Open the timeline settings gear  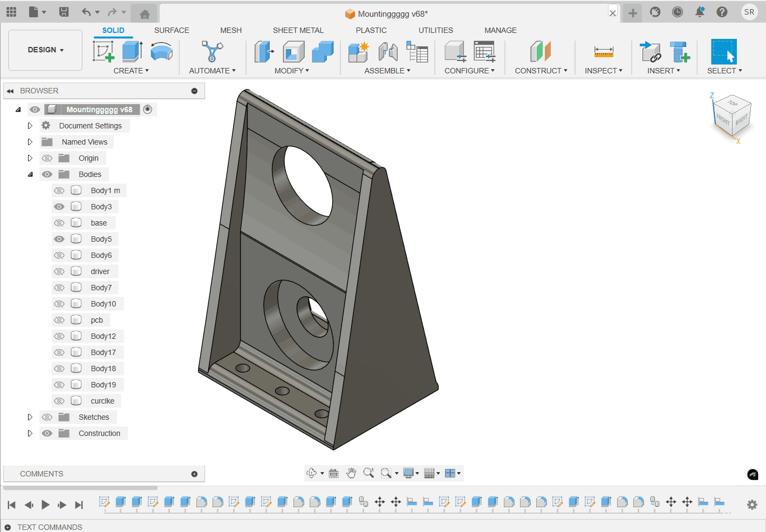coord(752,504)
